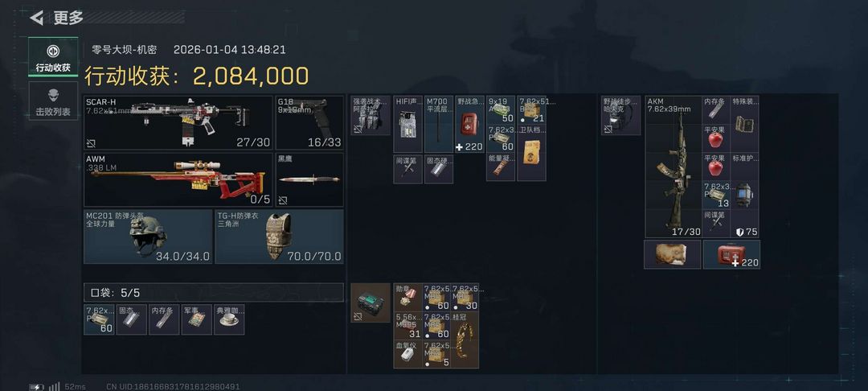Select the SCAR-H rifle slot
868x391 pixels.
click(x=178, y=122)
